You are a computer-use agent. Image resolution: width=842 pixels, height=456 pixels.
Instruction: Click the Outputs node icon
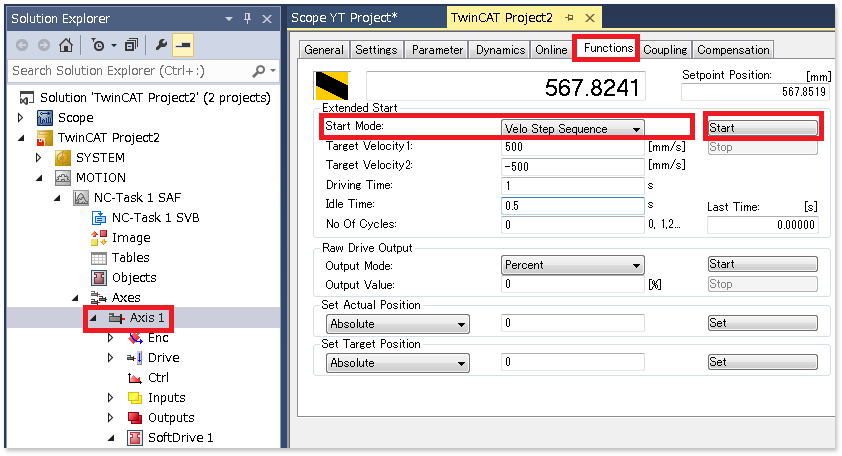(135, 418)
